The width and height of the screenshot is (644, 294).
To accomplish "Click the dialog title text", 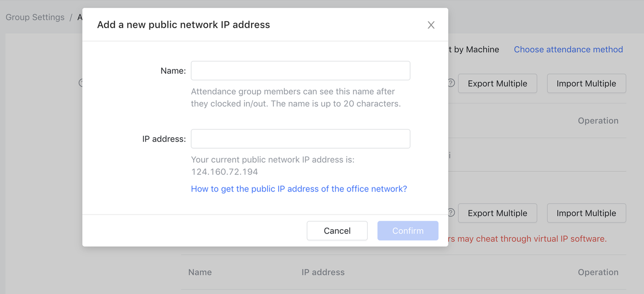I will 183,25.
